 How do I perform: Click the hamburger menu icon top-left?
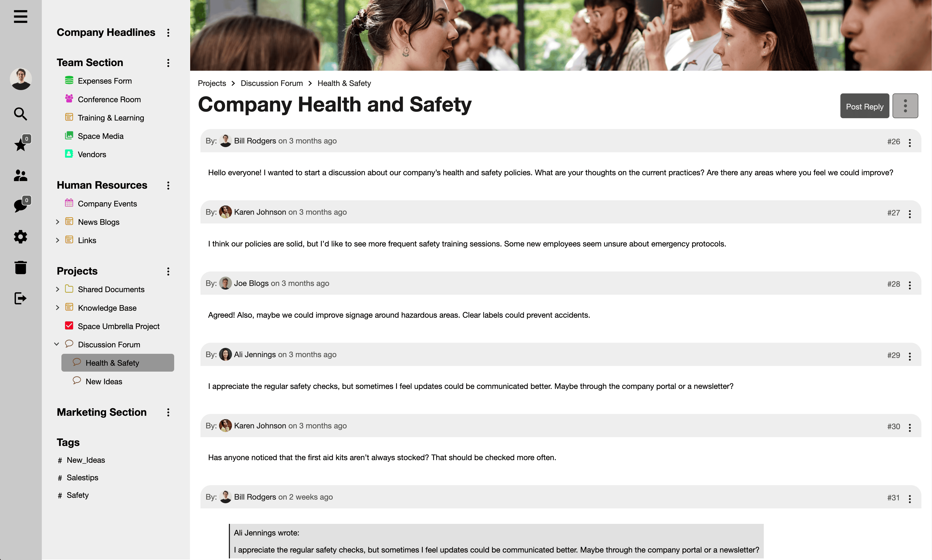pyautogui.click(x=20, y=17)
